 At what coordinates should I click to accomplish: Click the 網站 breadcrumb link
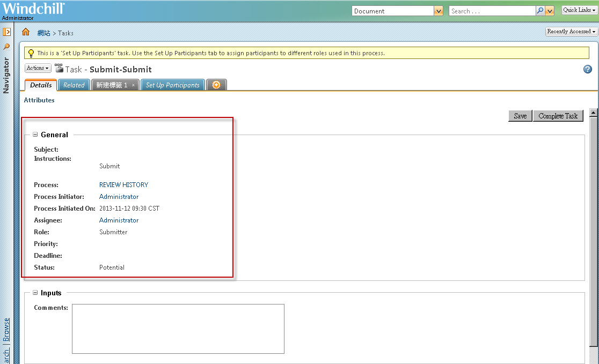pyautogui.click(x=43, y=33)
